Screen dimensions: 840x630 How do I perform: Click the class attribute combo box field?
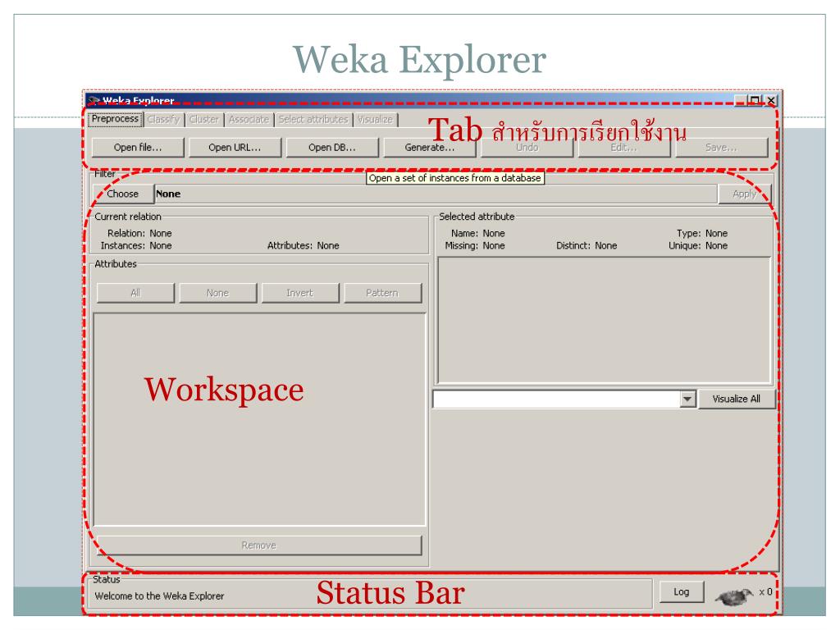click(x=557, y=399)
